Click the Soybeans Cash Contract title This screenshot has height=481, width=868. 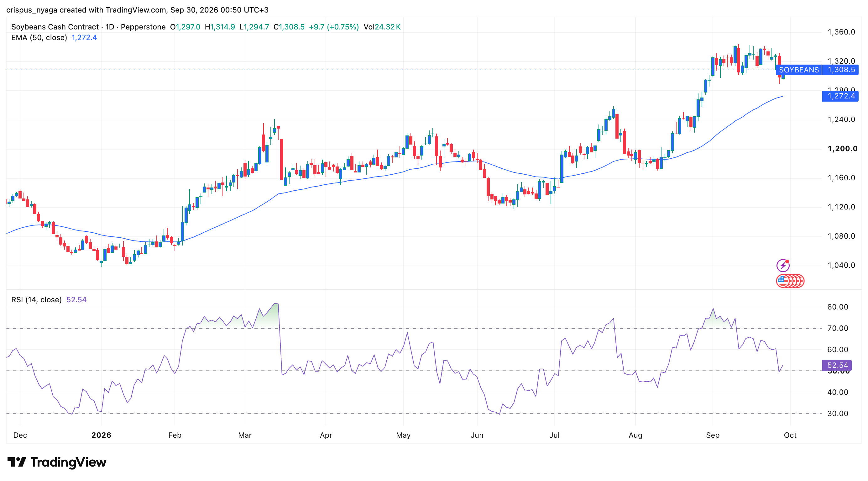(55, 27)
